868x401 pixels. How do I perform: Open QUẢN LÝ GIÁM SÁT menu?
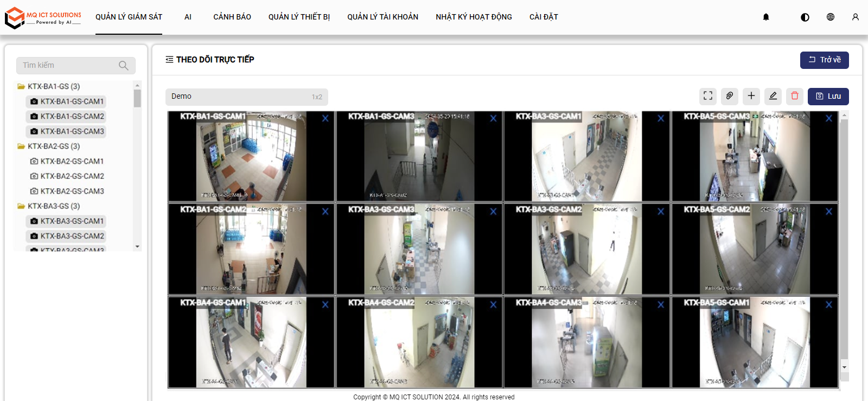point(129,17)
